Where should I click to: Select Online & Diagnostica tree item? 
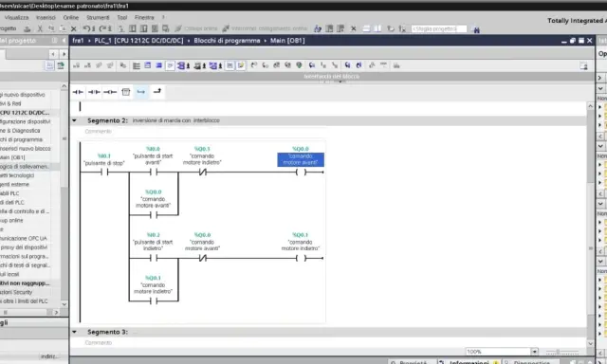click(20, 131)
